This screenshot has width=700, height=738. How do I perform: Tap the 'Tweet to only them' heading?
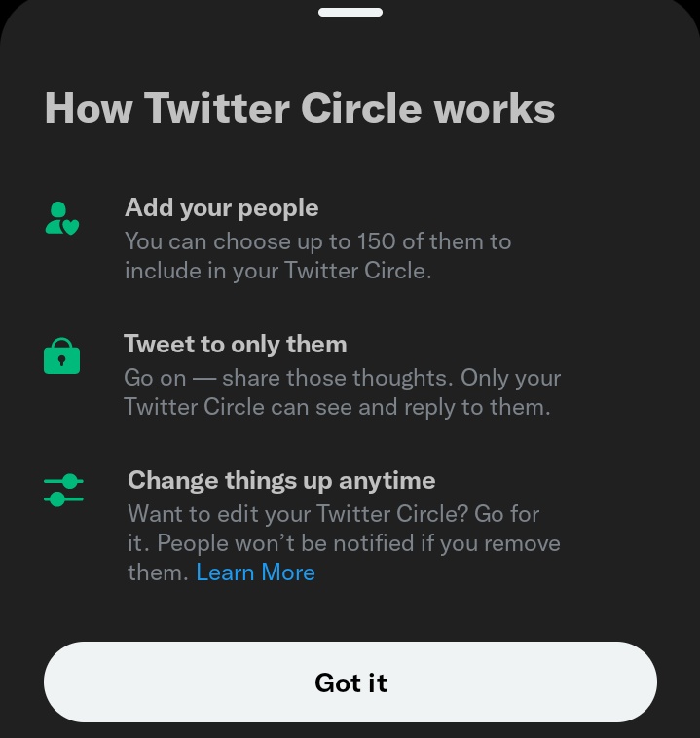236,345
